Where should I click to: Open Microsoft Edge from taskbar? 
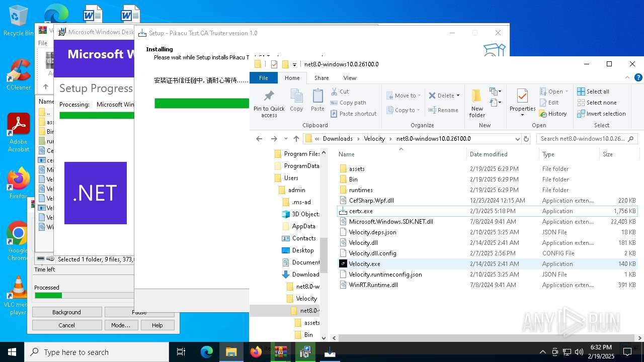click(207, 352)
